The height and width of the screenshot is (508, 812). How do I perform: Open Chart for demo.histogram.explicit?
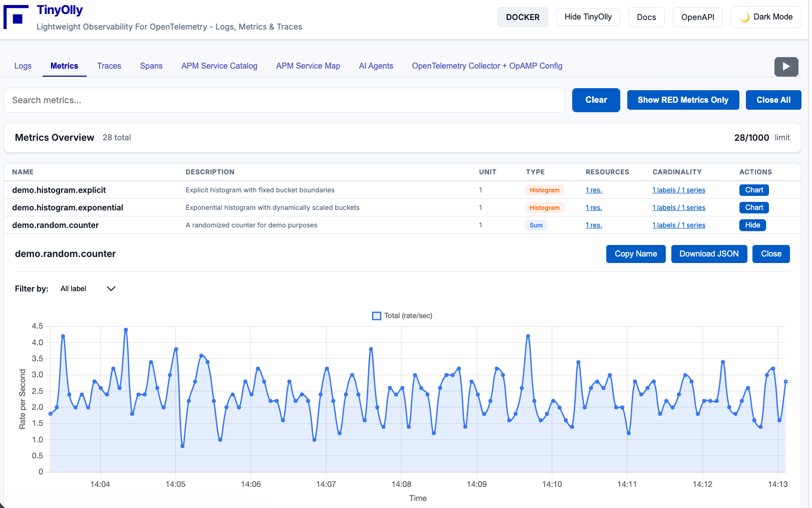click(753, 190)
